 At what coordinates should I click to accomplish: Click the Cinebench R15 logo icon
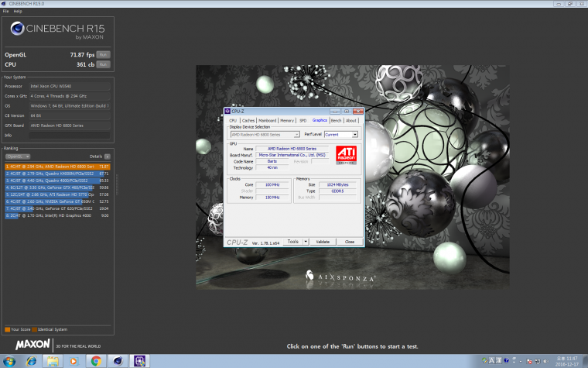pyautogui.click(x=17, y=29)
